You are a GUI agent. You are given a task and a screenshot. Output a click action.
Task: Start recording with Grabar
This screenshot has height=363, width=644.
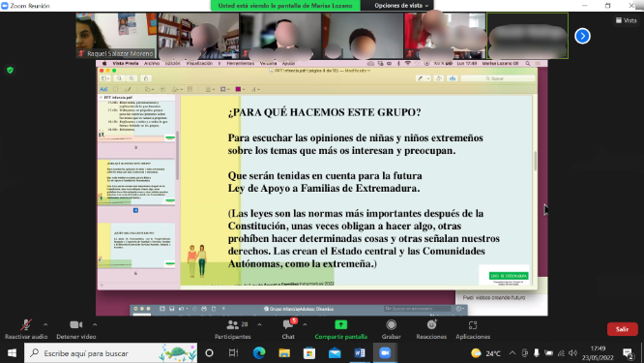[x=391, y=329]
